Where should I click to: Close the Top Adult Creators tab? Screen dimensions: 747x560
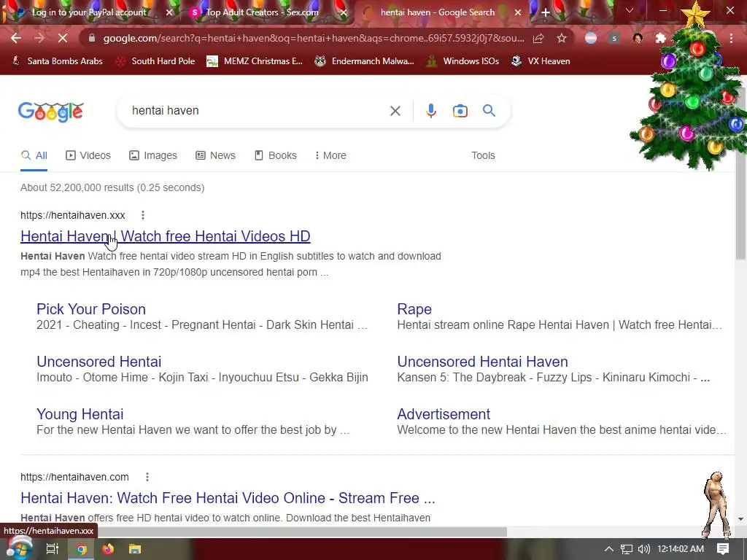coord(344,12)
